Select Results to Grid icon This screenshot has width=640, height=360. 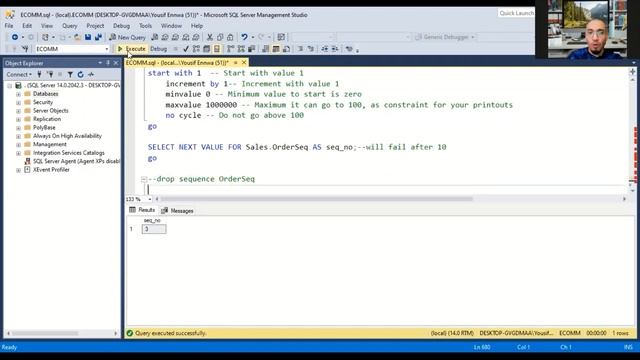276,49
